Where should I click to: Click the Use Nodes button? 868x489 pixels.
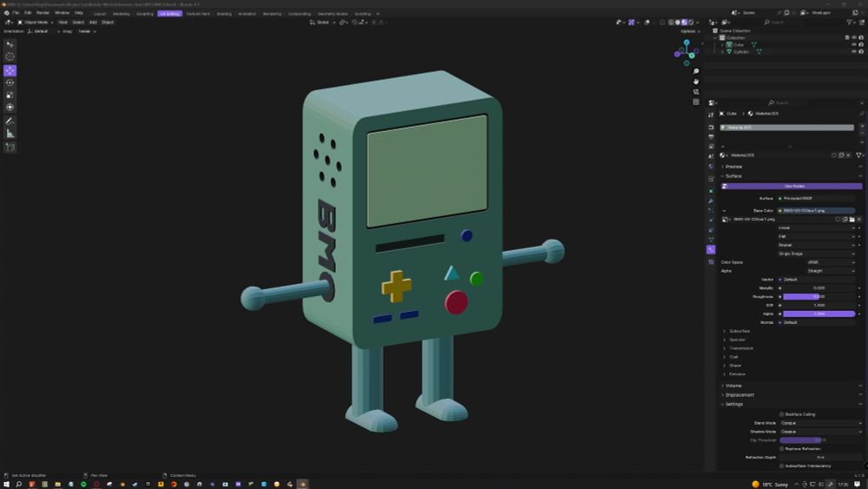coord(794,186)
